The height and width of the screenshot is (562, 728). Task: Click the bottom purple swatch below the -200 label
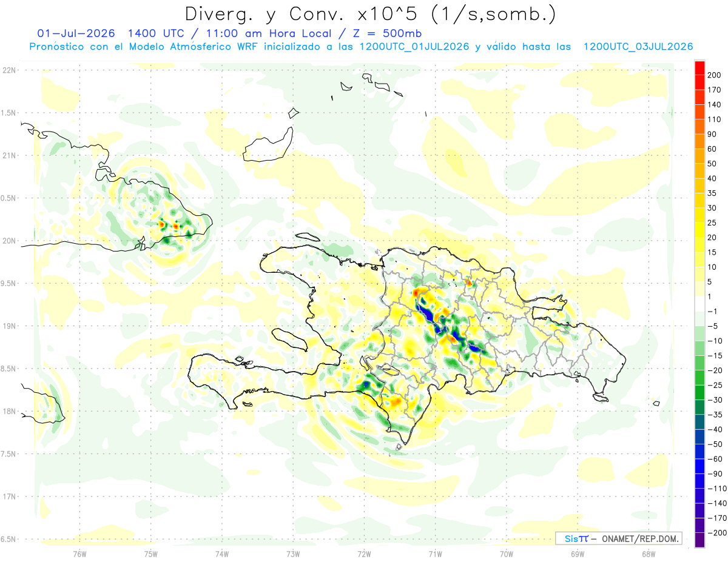699,540
